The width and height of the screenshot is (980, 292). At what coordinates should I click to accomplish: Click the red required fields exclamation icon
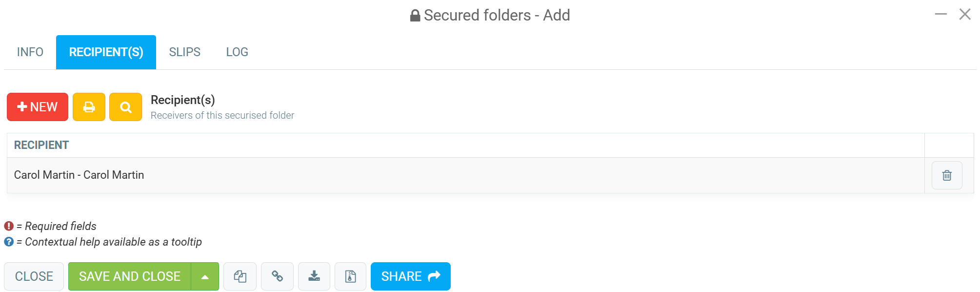(x=9, y=226)
